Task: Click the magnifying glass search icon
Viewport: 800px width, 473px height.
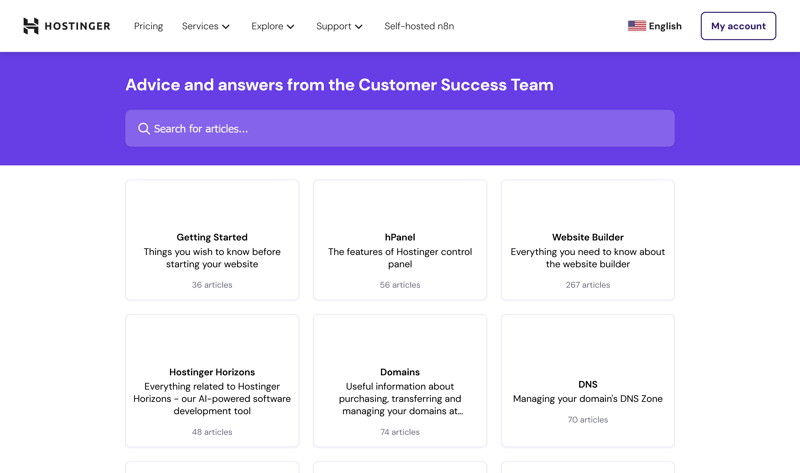Action: [x=144, y=129]
